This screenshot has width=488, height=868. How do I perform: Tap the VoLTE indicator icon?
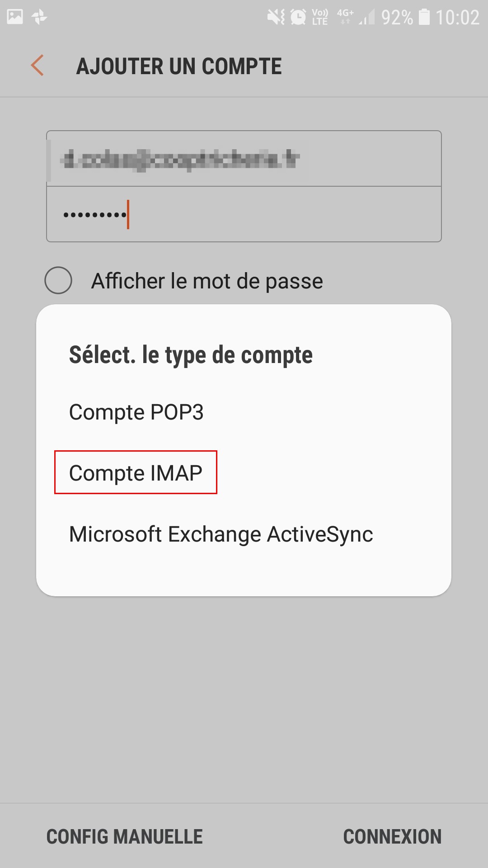tap(320, 17)
